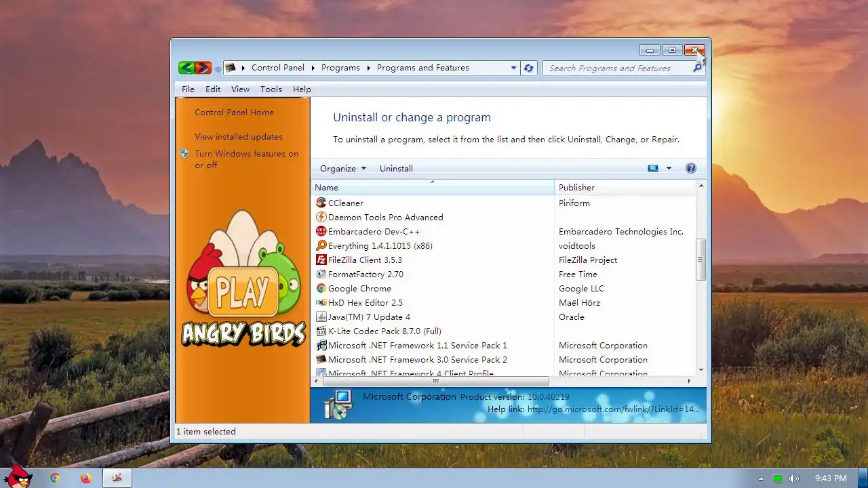The width and height of the screenshot is (868, 488).
Task: Click Programs and Features breadcrumb segment
Action: [423, 68]
